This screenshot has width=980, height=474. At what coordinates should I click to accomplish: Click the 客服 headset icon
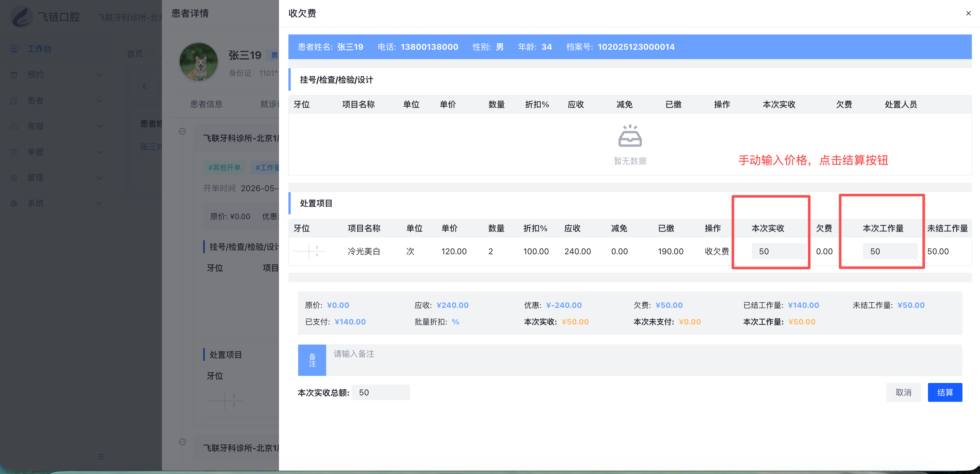(14, 126)
